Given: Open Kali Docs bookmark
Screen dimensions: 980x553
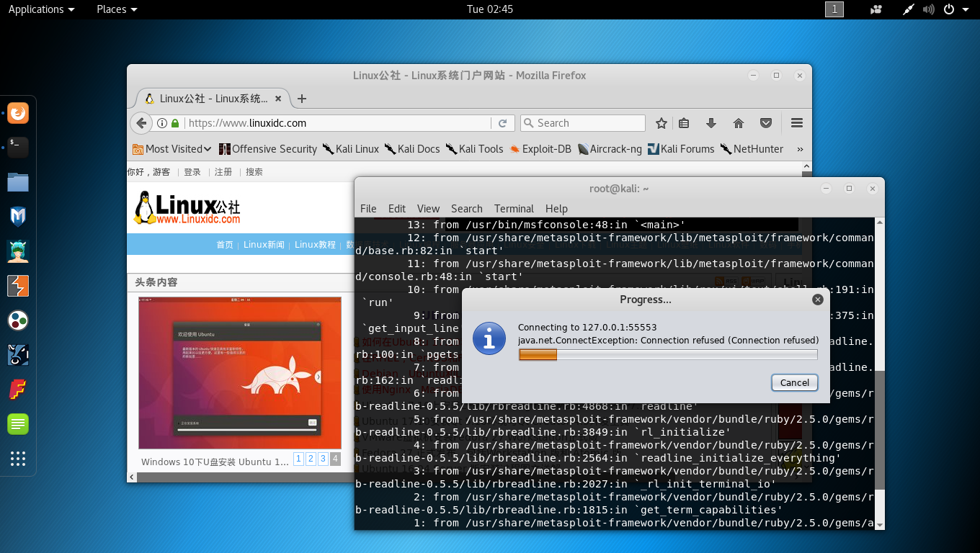Looking at the screenshot, I should pyautogui.click(x=412, y=149).
